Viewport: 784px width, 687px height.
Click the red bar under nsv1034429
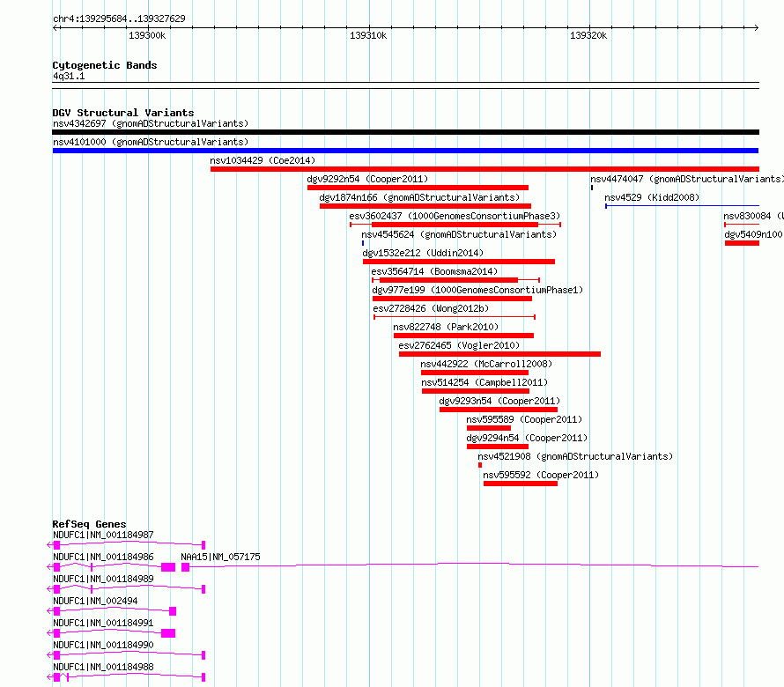coord(484,169)
